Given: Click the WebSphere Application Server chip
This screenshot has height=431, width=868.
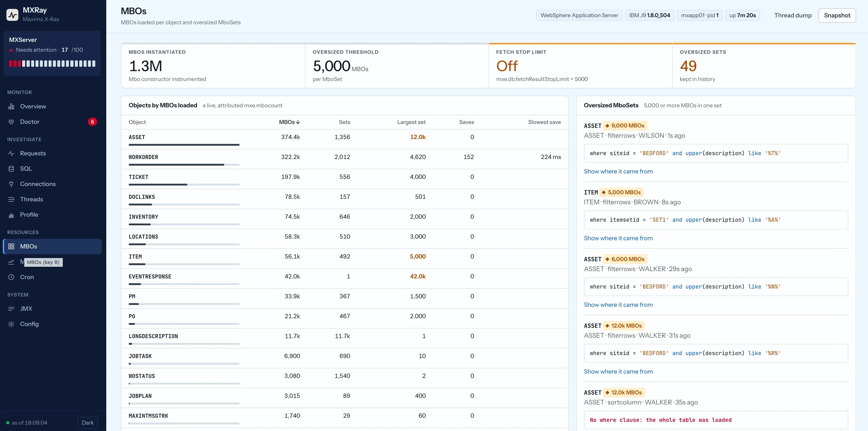Looking at the screenshot, I should (579, 16).
